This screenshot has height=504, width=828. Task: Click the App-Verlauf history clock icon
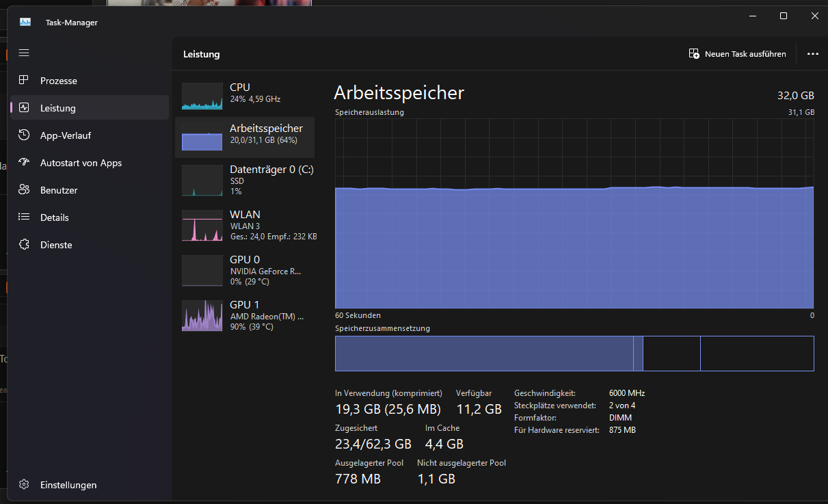pos(24,135)
